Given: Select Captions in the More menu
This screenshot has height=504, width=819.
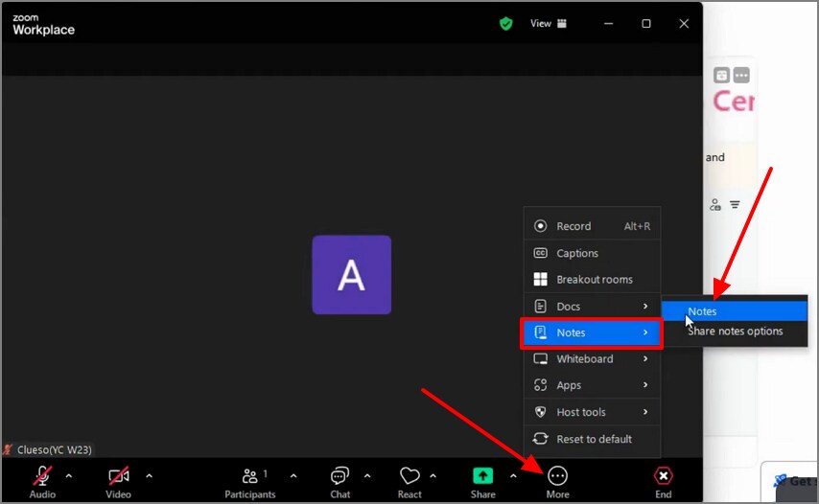Looking at the screenshot, I should [x=593, y=253].
